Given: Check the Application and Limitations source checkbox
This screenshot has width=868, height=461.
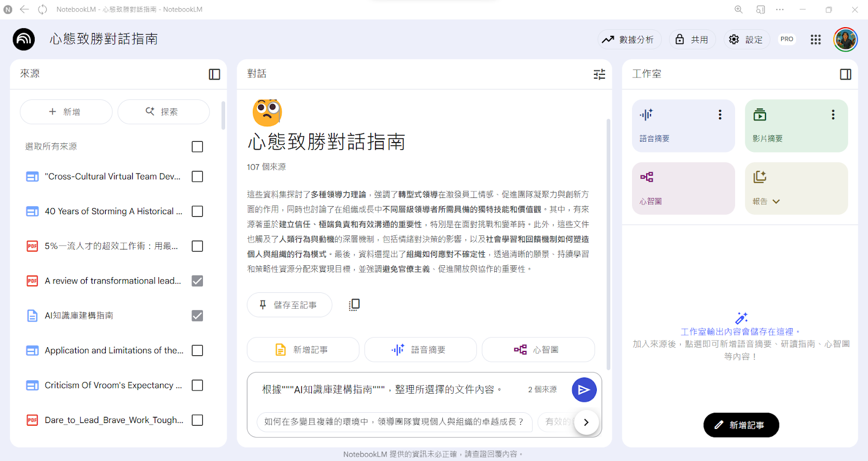Looking at the screenshot, I should point(197,350).
